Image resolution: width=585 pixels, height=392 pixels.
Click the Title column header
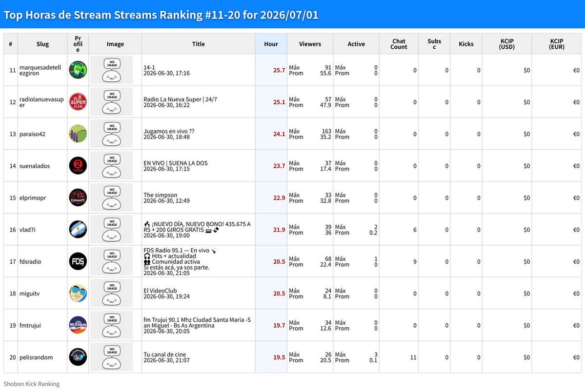click(199, 44)
